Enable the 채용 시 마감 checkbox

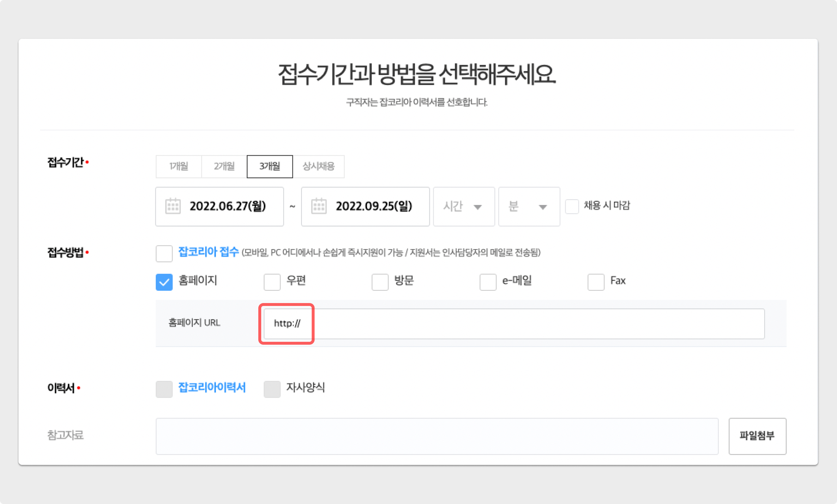572,206
